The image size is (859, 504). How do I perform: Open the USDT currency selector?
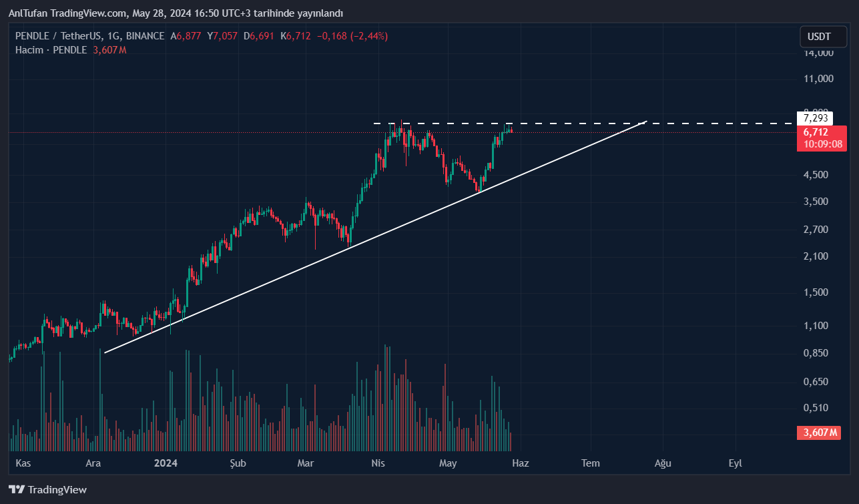pos(819,37)
